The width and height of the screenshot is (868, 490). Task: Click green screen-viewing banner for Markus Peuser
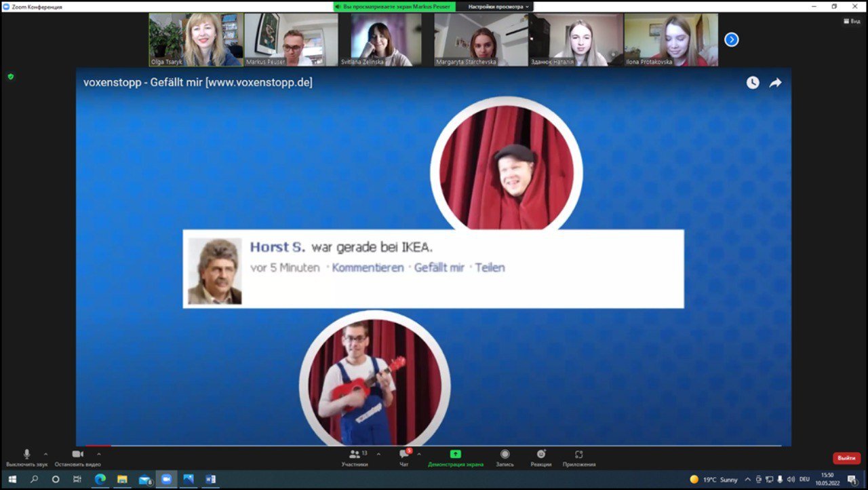pos(393,7)
